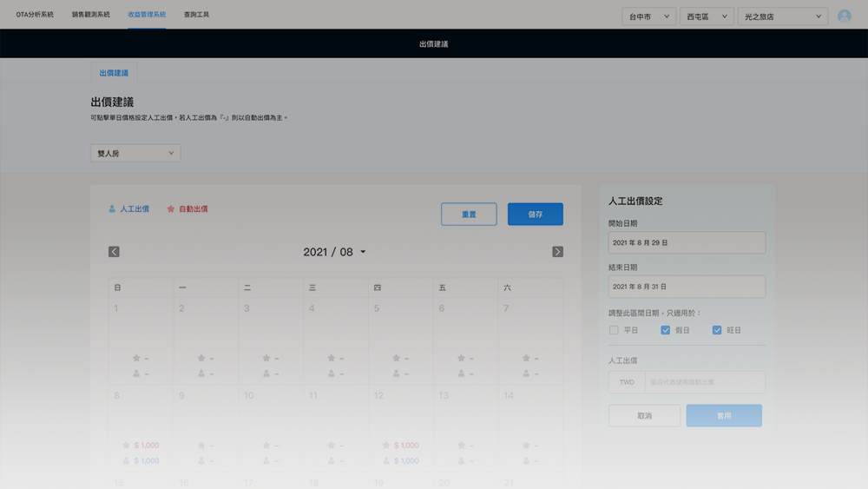
Task: Click the star icon on August 5
Action: [x=397, y=359]
